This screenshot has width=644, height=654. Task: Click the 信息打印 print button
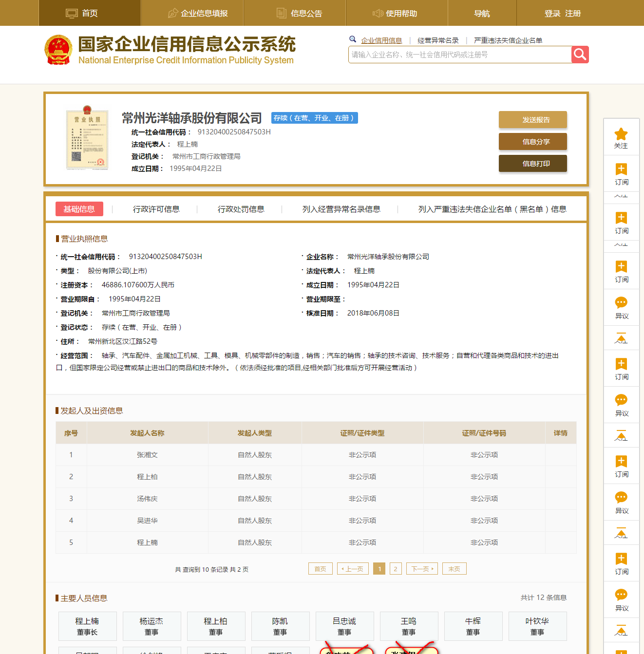[x=532, y=163]
